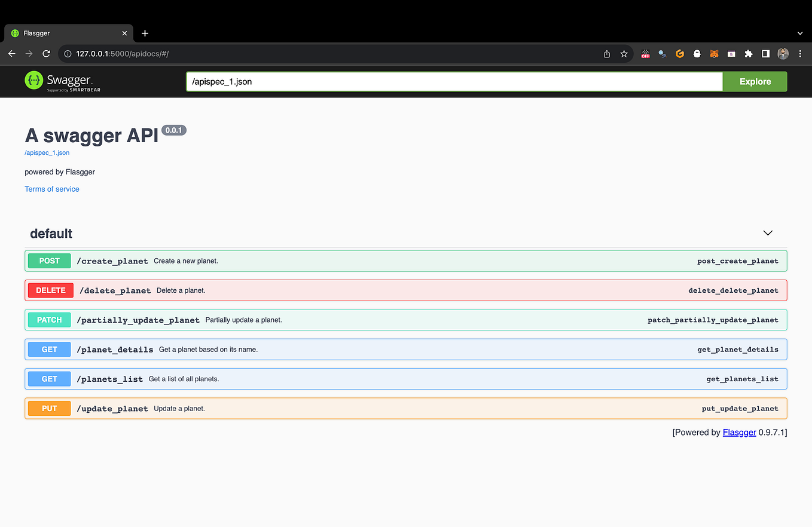This screenshot has height=527, width=812.
Task: Click the Flasgger link in the footer
Action: pyautogui.click(x=739, y=432)
